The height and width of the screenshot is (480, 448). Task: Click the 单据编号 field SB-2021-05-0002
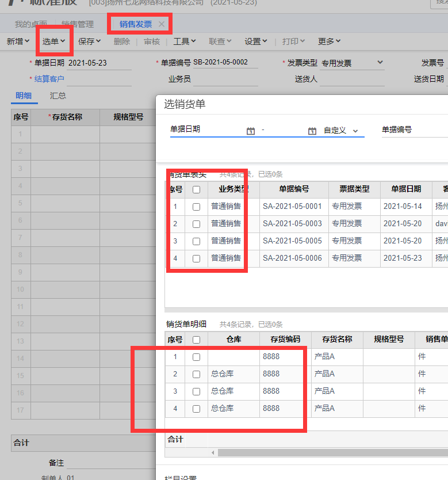point(225,63)
